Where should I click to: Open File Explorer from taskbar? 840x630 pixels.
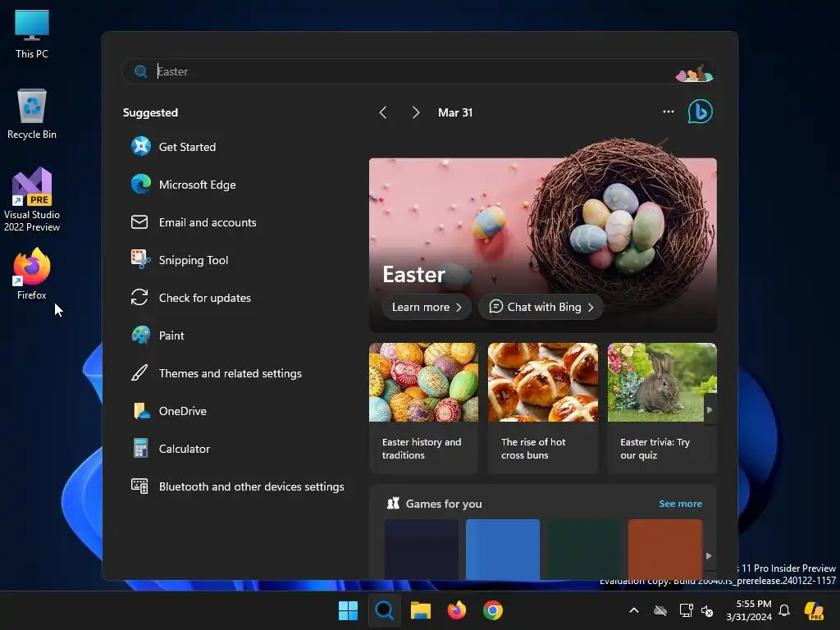421,610
